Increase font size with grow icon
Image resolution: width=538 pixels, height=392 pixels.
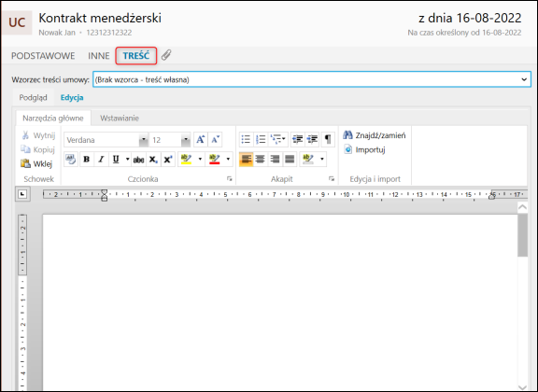201,139
